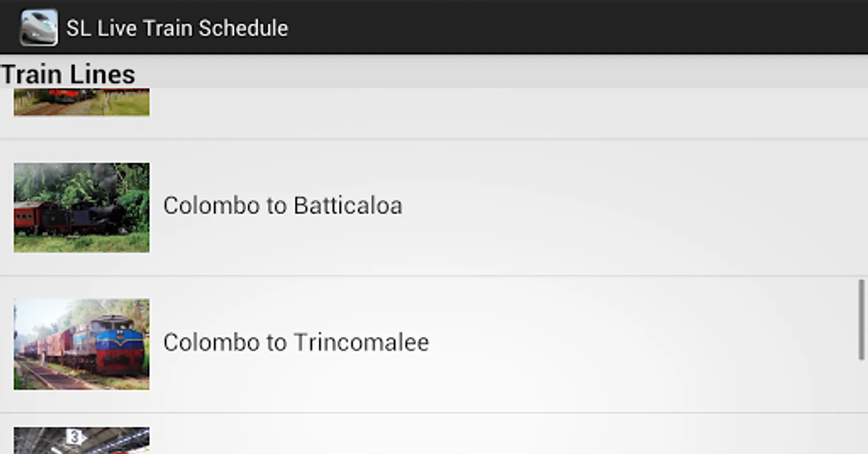Select the Train Lines heading
Image resolution: width=868 pixels, height=454 pixels.
(x=68, y=74)
